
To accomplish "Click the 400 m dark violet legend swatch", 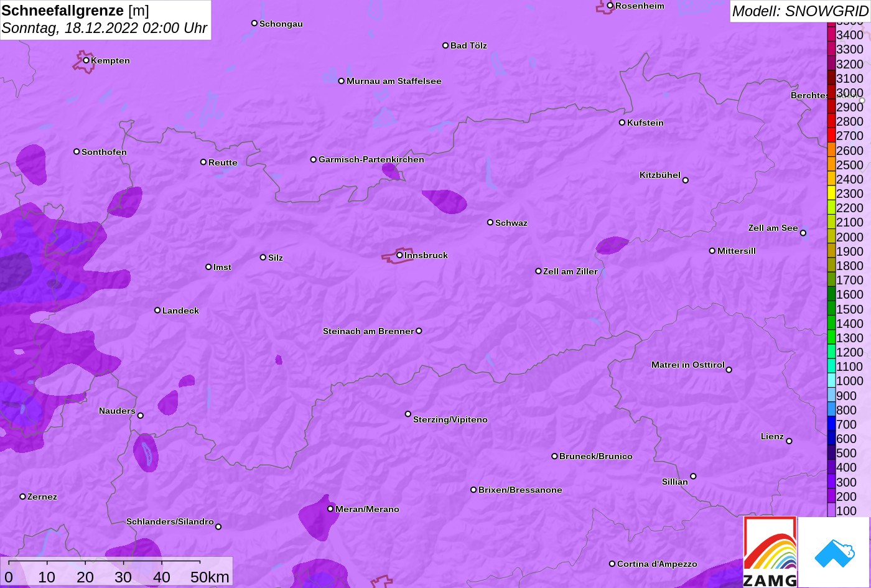I will coord(831,467).
